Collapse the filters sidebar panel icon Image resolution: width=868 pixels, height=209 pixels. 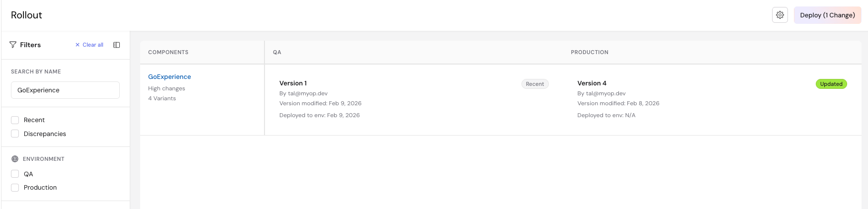[x=116, y=45]
